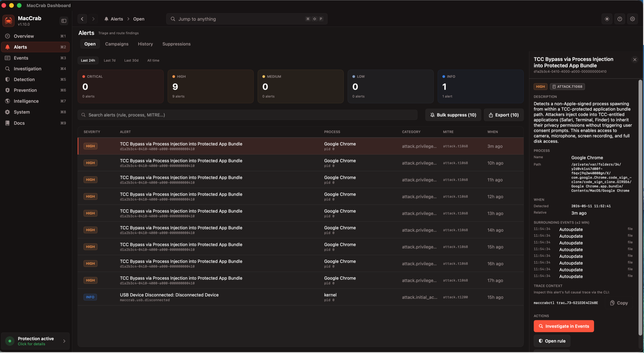
Task: Click Bulk suppress (10) button
Action: click(453, 115)
